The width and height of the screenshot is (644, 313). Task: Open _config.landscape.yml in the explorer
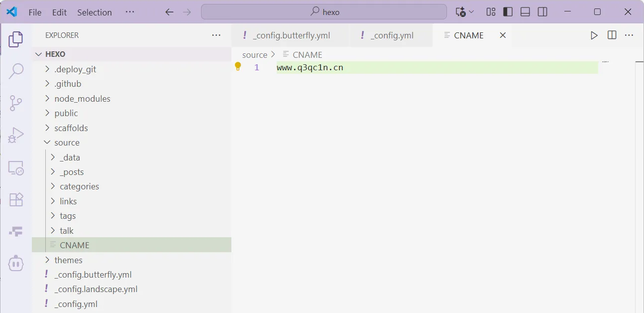(x=96, y=289)
